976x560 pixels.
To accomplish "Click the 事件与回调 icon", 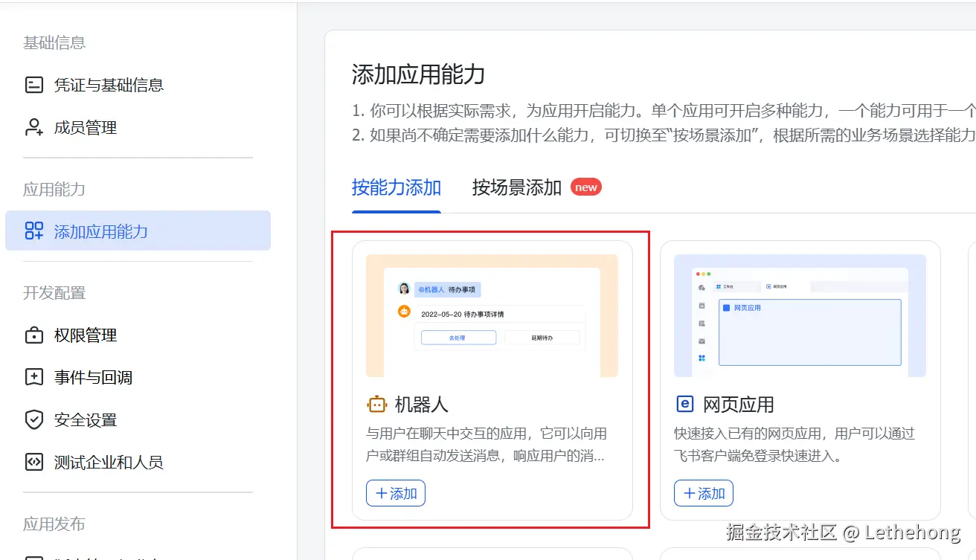I will point(34,377).
